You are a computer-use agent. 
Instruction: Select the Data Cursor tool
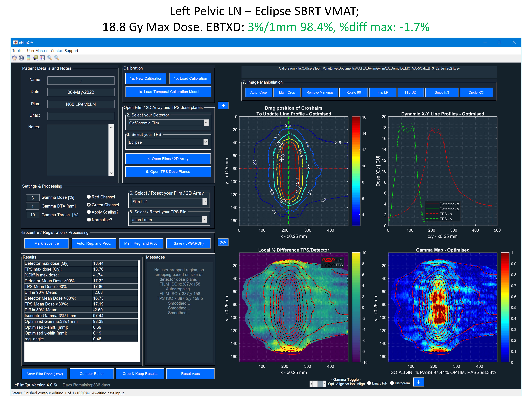[35, 58]
